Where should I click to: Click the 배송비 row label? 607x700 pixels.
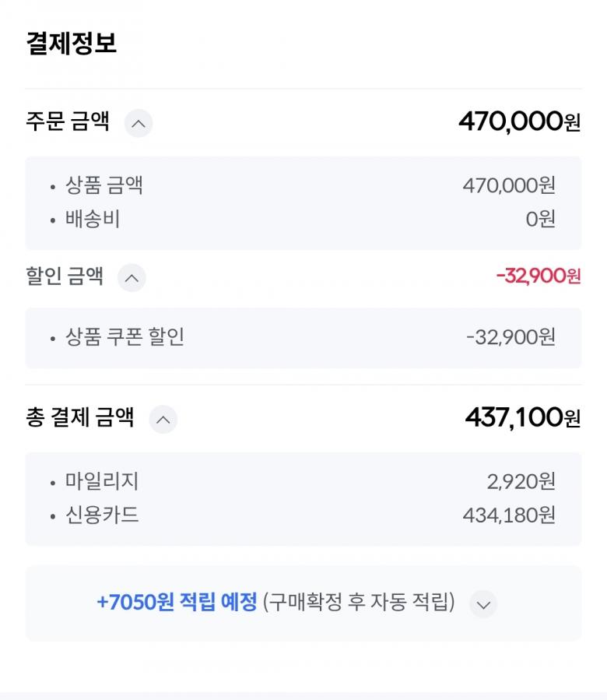[x=93, y=219]
